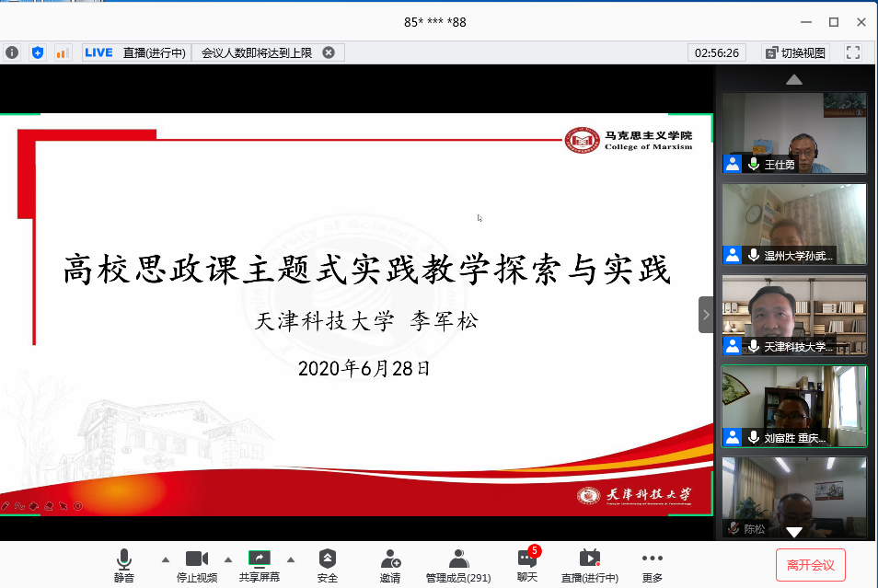Mute microphone with the 静音 button
Image resolution: width=878 pixels, height=588 pixels.
(124, 564)
